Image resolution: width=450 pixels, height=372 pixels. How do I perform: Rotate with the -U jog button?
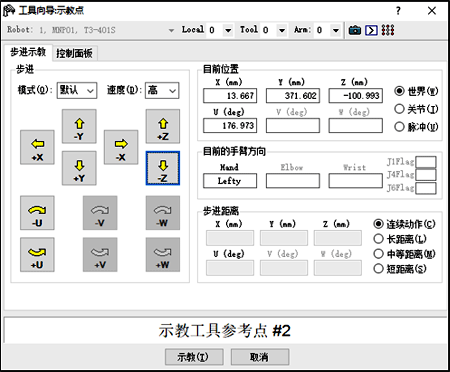(37, 213)
